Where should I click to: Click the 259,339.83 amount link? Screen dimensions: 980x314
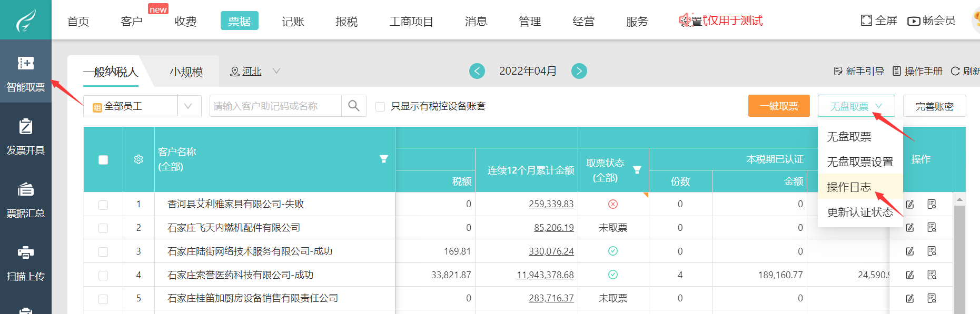click(551, 204)
